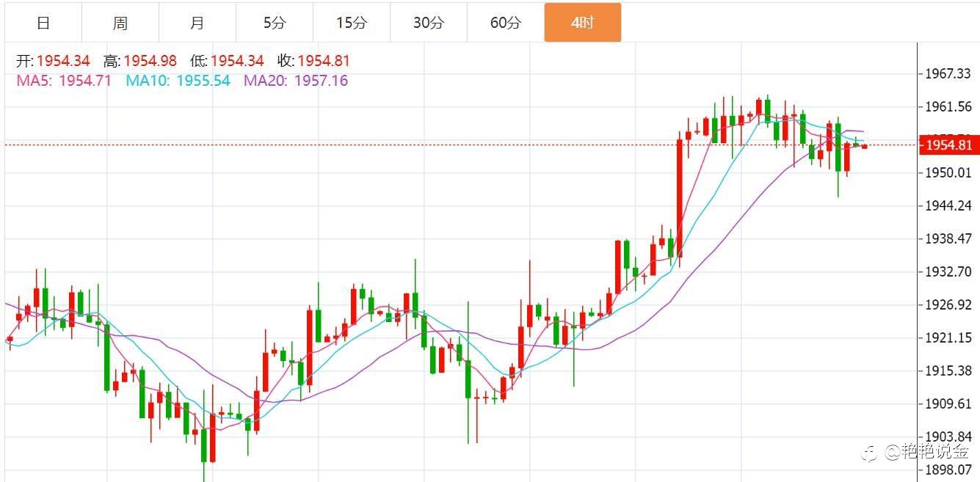This screenshot has height=482, width=980.
Task: Switch to the 5分 timeframe tab
Action: (275, 23)
